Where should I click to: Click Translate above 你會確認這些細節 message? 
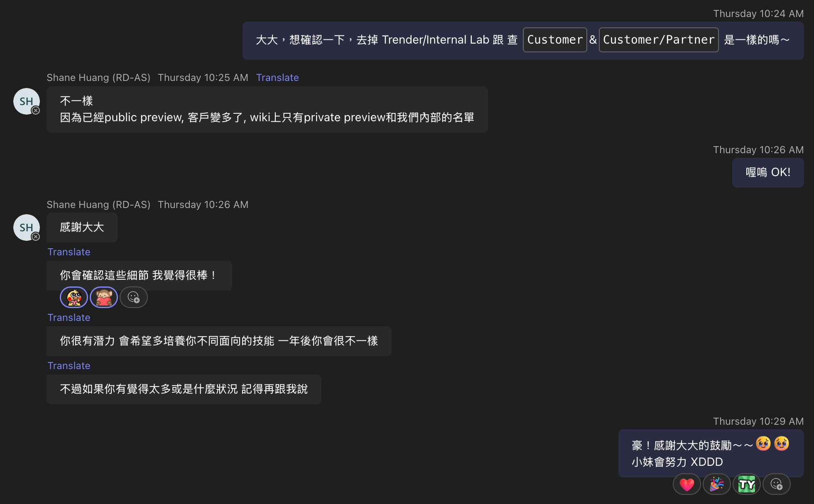coord(69,252)
